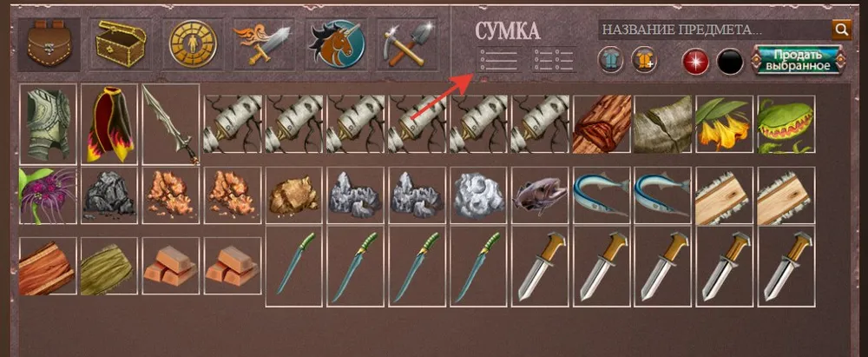
Task: Toggle the blue armor filter icon
Action: pyautogui.click(x=610, y=61)
